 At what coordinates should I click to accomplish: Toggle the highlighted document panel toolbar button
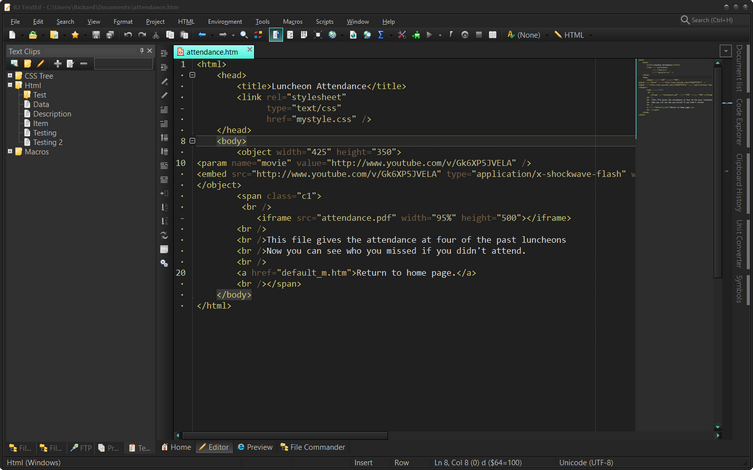coord(276,35)
